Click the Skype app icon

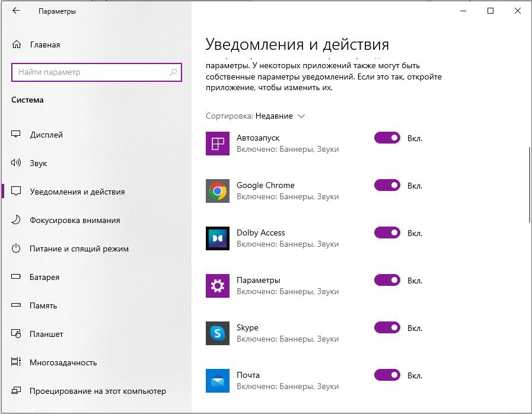pyautogui.click(x=218, y=333)
